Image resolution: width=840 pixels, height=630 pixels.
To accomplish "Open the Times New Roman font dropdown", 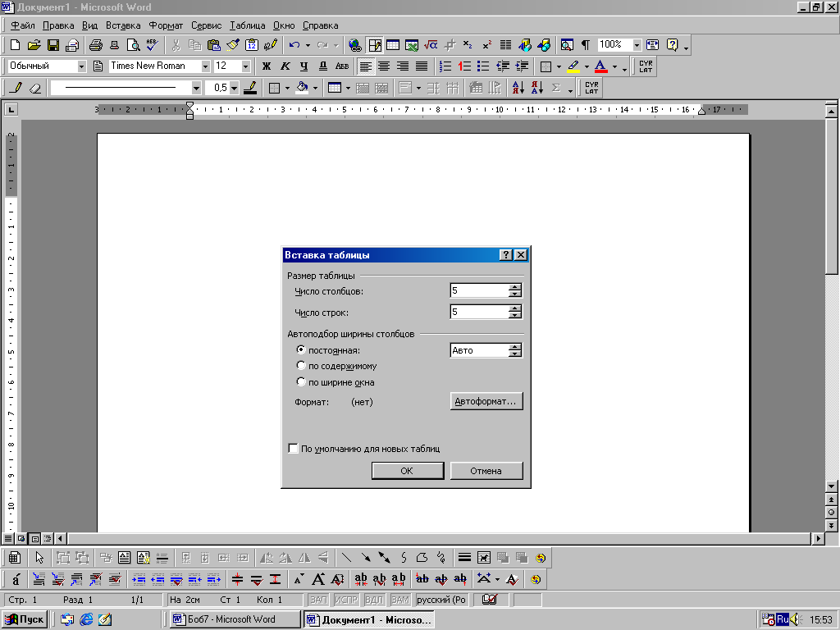I will click(x=205, y=66).
